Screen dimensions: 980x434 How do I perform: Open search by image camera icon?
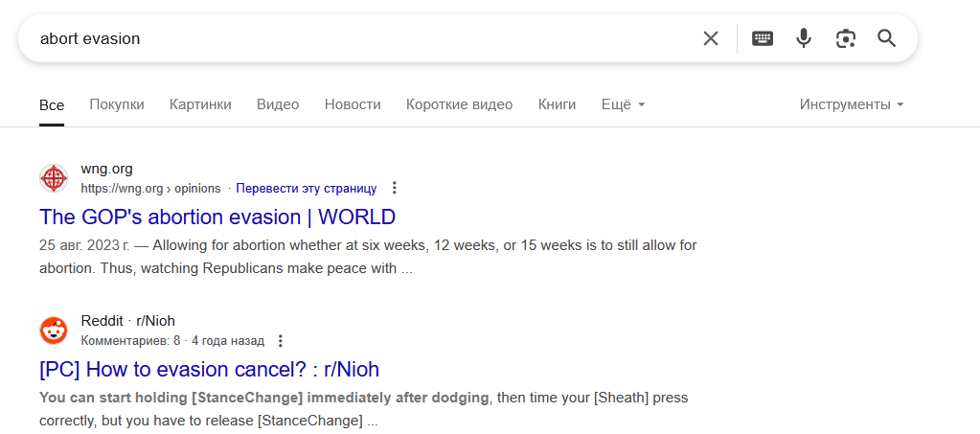[x=845, y=38]
